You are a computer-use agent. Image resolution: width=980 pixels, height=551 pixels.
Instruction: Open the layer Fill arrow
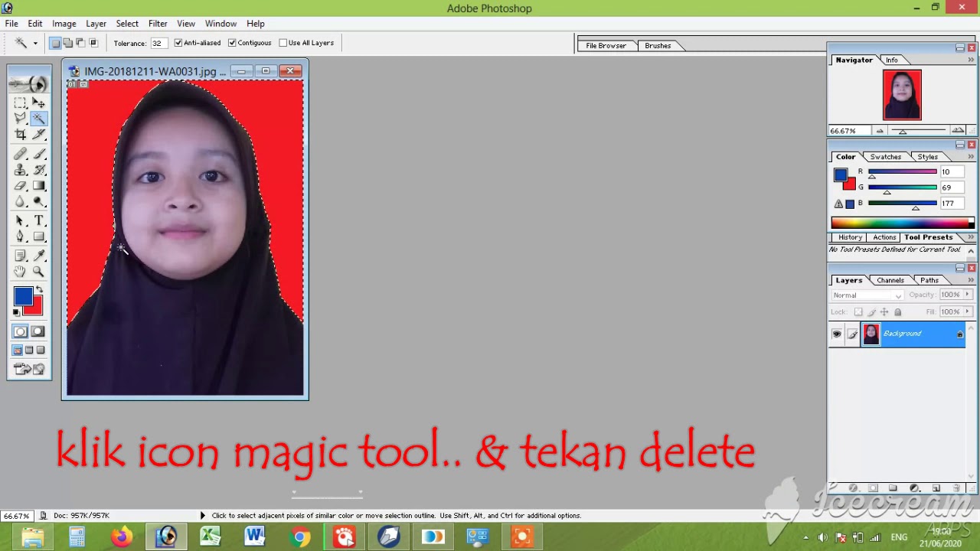coord(968,311)
